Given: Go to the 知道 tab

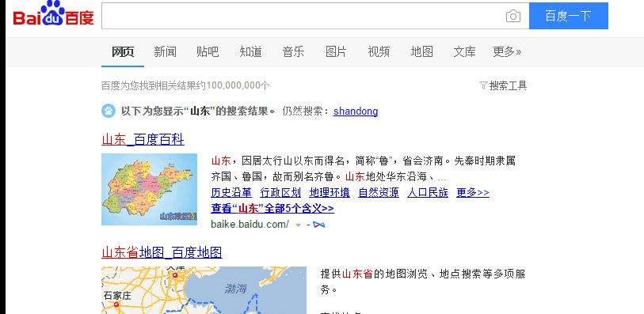Looking at the screenshot, I should click(x=250, y=52).
